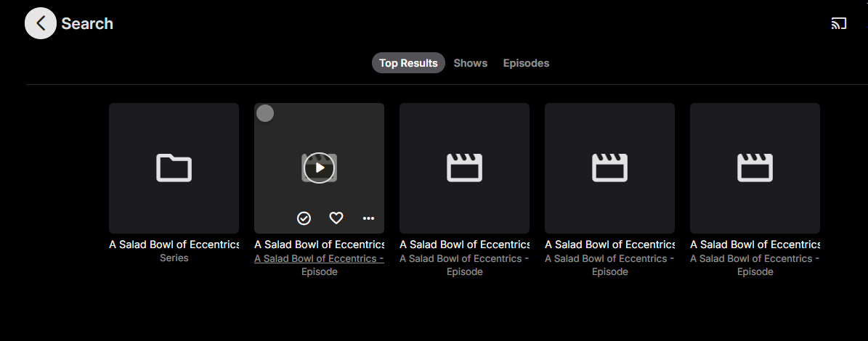This screenshot has width=868, height=341.
Task: Open the clapperboard icon on the last result card
Action: (x=755, y=168)
